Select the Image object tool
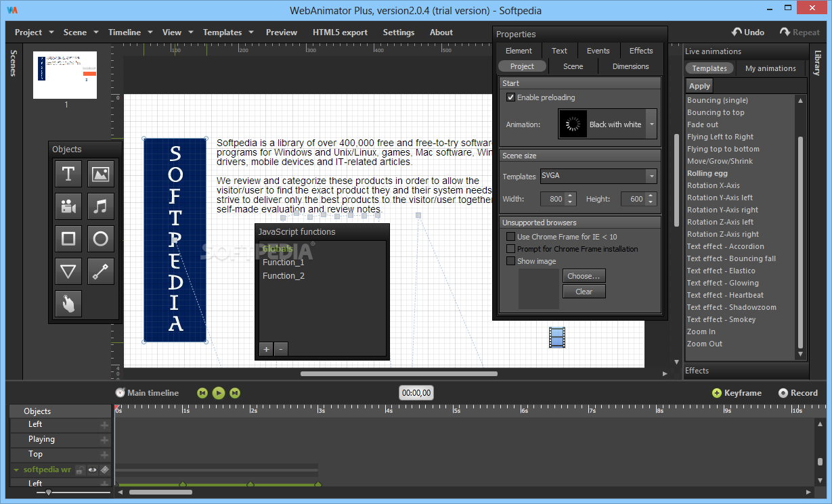The image size is (832, 504). click(x=101, y=174)
